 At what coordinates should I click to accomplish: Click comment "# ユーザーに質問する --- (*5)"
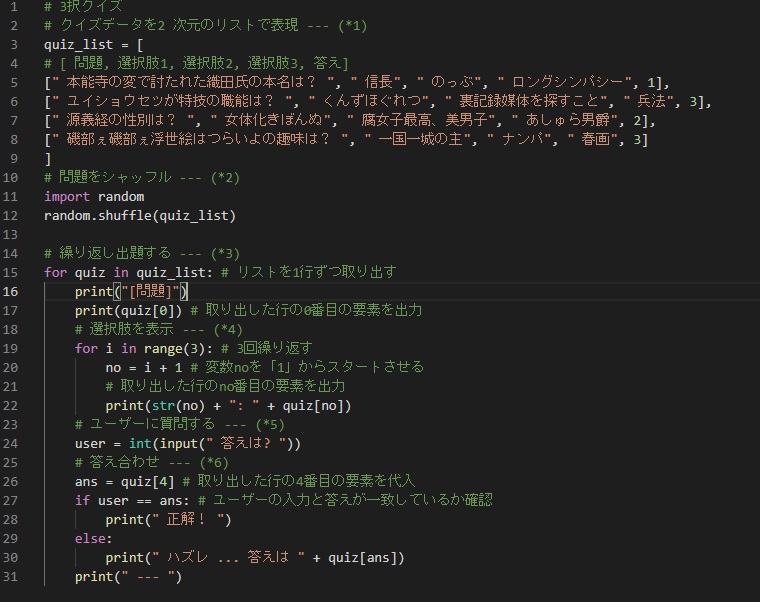click(x=180, y=424)
